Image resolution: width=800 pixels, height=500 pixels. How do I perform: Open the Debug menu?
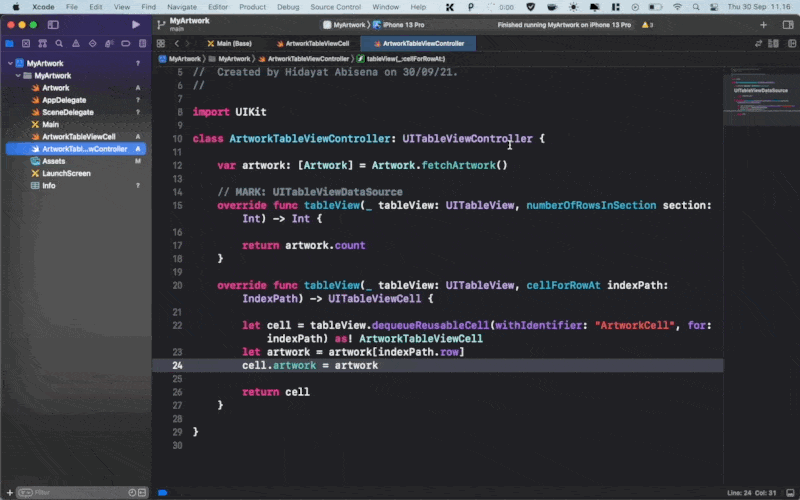(288, 7)
